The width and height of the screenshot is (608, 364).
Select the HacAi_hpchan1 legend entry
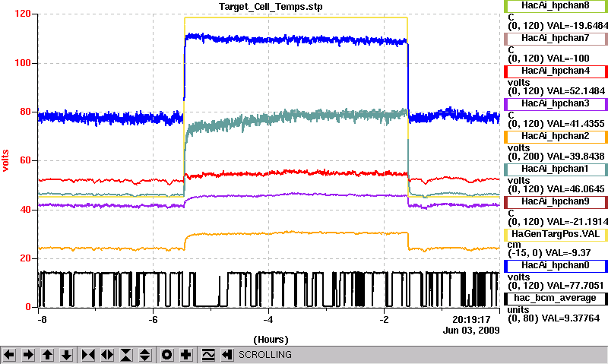556,169
